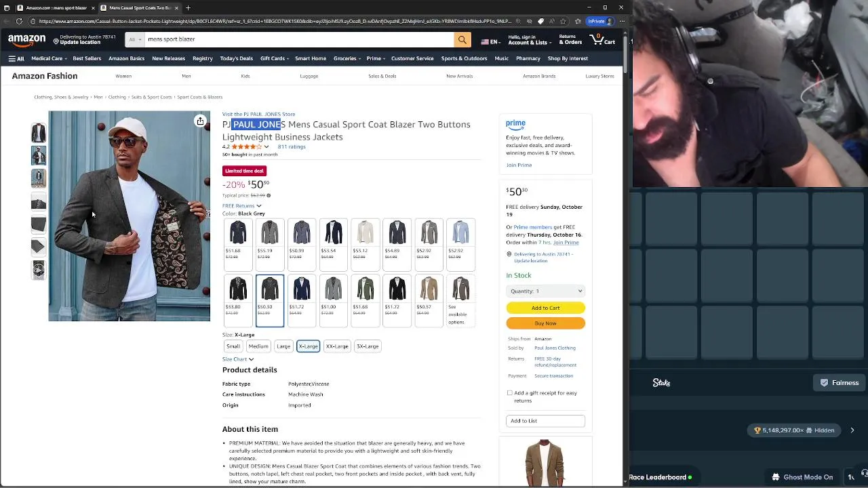The width and height of the screenshot is (868, 488).
Task: Select size X-Large
Action: (x=308, y=346)
